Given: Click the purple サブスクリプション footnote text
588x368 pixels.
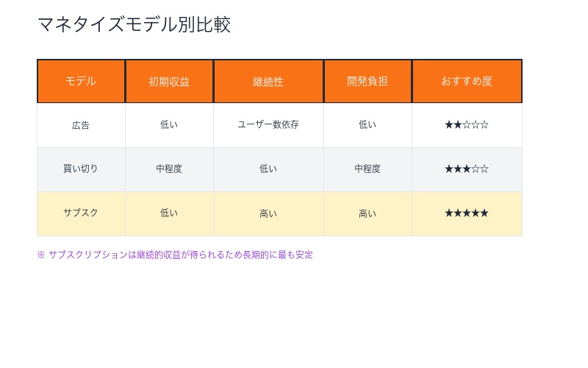Looking at the screenshot, I should (175, 255).
